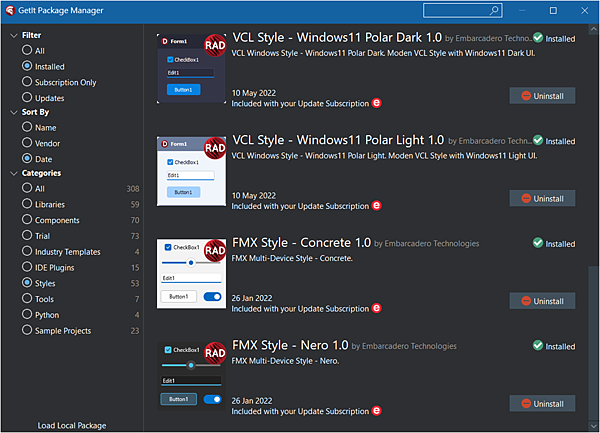Collapse the Sort By section chevron
This screenshot has height=433, width=600.
(x=14, y=112)
